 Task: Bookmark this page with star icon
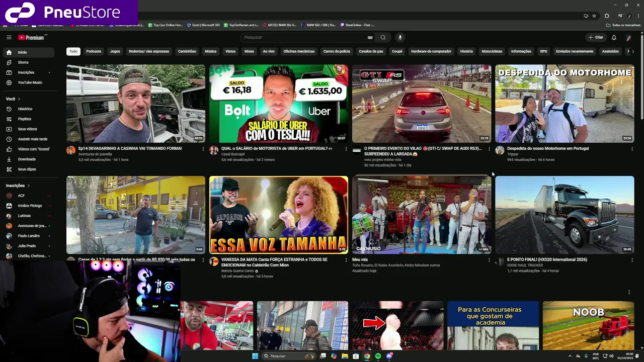[x=594, y=16]
